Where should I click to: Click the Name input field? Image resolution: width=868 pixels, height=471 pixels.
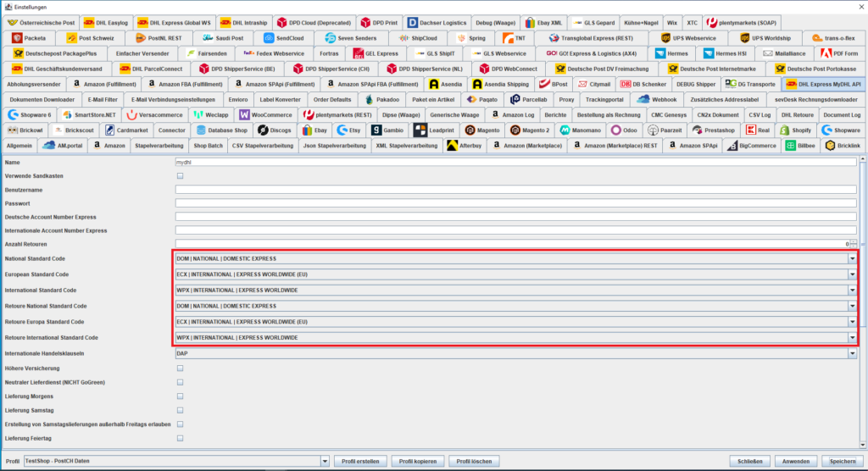(x=516, y=163)
